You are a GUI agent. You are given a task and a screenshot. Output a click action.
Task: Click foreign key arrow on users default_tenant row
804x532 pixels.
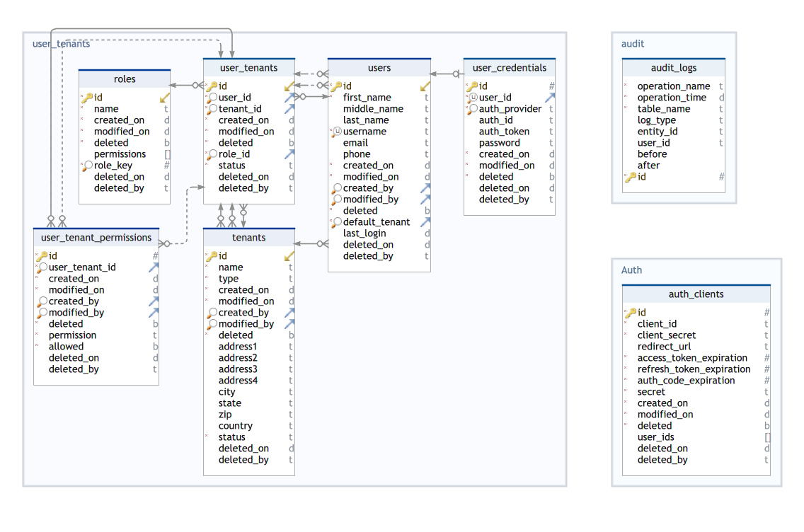(425, 222)
